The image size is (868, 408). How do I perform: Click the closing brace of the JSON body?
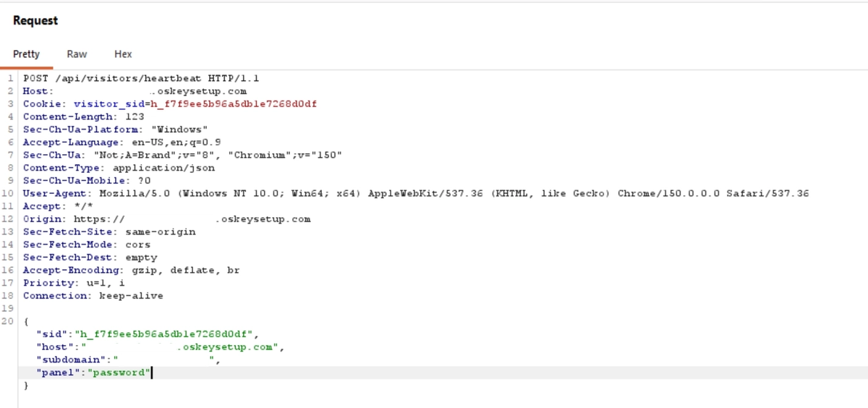pos(26,386)
